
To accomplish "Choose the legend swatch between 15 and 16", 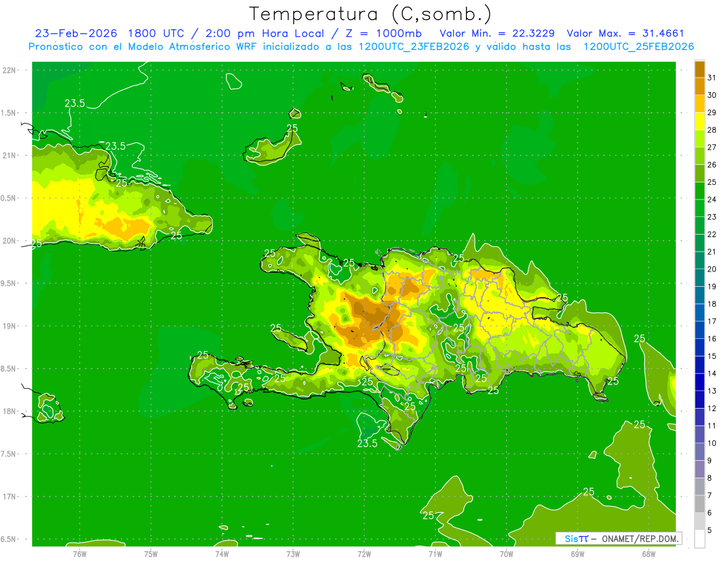I will [699, 347].
